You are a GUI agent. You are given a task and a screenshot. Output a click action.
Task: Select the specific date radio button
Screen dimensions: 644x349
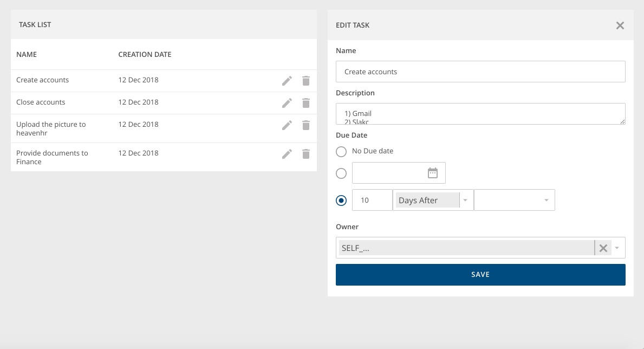341,173
